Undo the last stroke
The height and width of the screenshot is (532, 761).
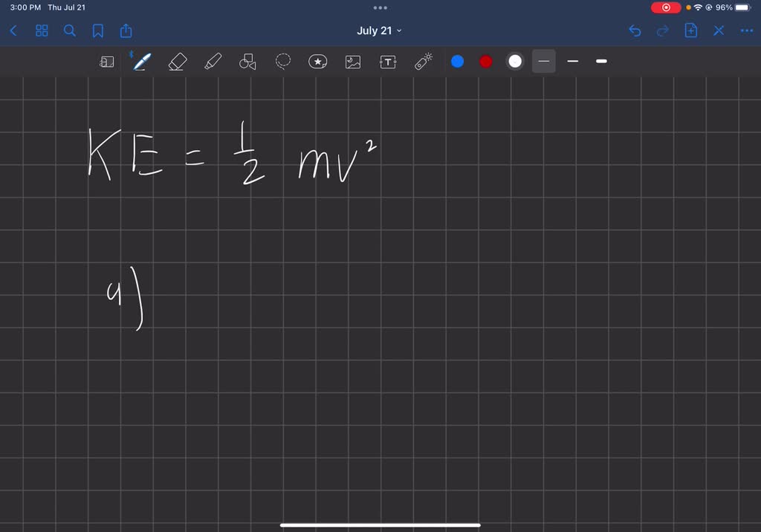tap(635, 31)
